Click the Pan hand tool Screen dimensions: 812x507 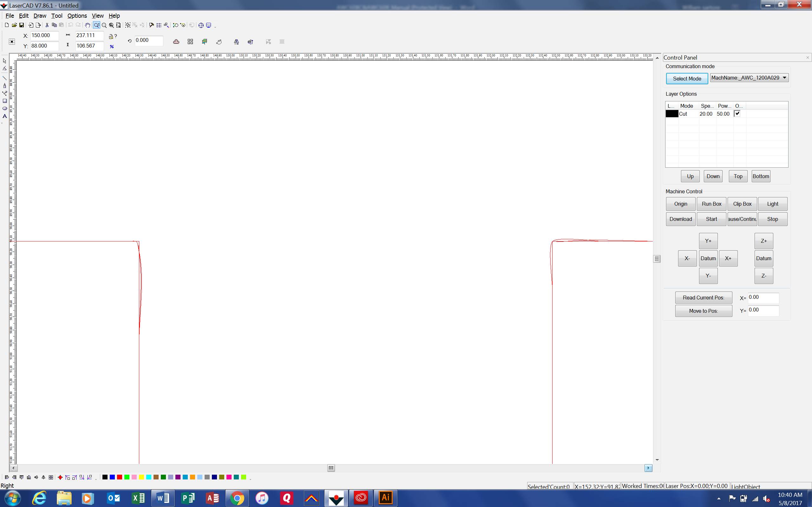coord(88,25)
